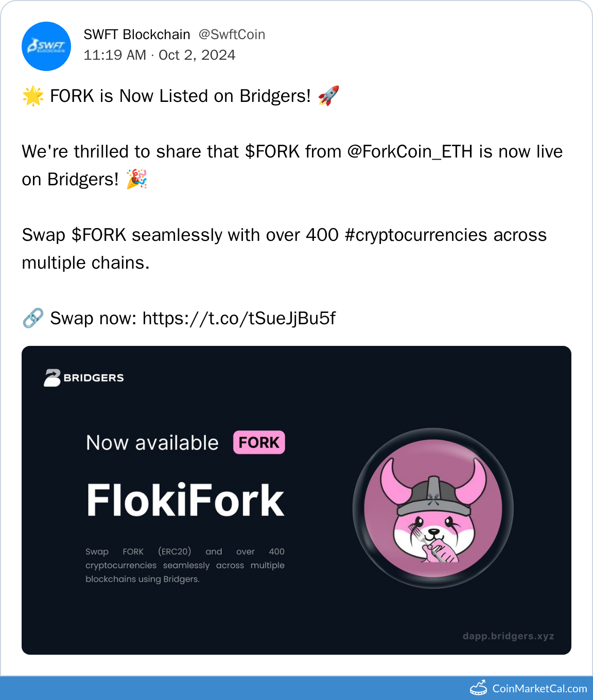The height and width of the screenshot is (700, 593).
Task: Click the Bridgers logo in banner
Action: tap(84, 378)
